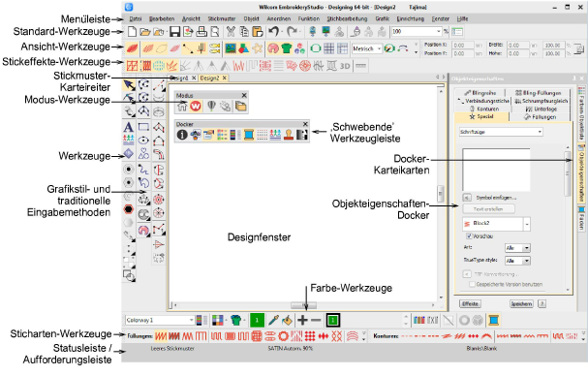Click the Cut scissors icon

tap(231, 32)
